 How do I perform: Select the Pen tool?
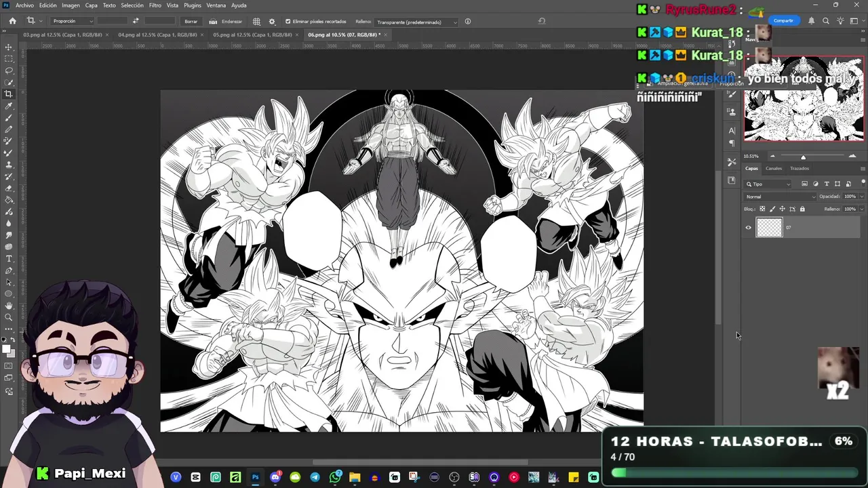coord(9,270)
